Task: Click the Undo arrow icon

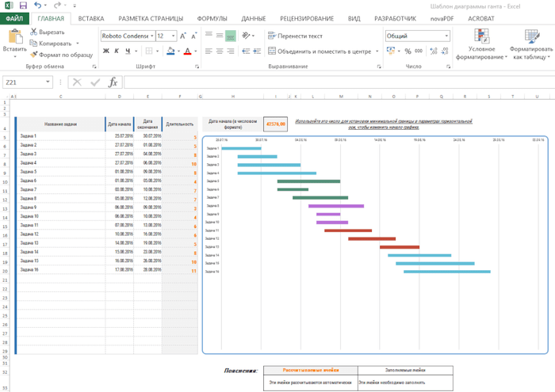Action: click(x=40, y=6)
